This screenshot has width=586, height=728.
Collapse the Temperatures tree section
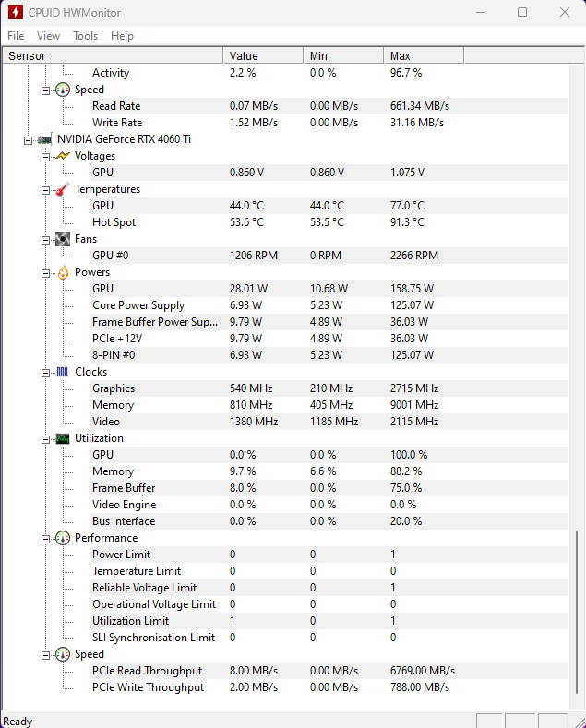pyautogui.click(x=46, y=189)
